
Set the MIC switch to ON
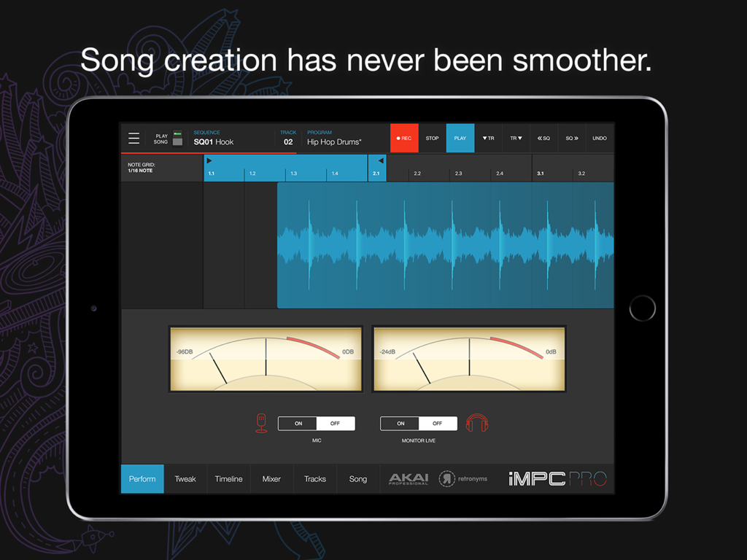click(x=297, y=423)
